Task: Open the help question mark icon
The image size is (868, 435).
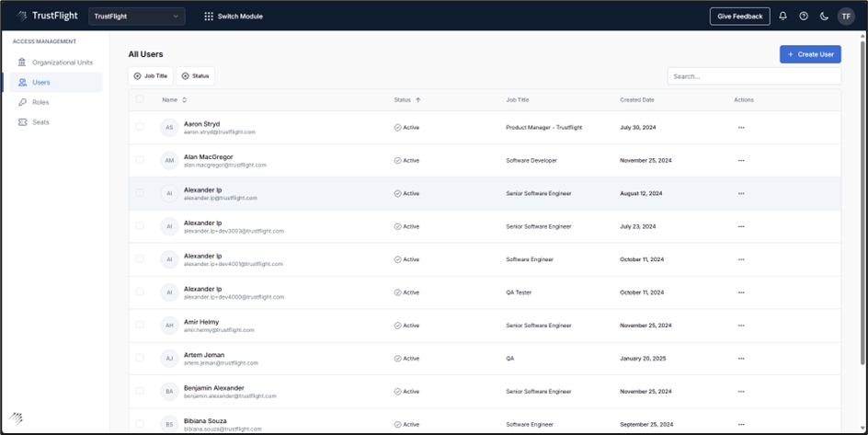Action: coord(804,17)
